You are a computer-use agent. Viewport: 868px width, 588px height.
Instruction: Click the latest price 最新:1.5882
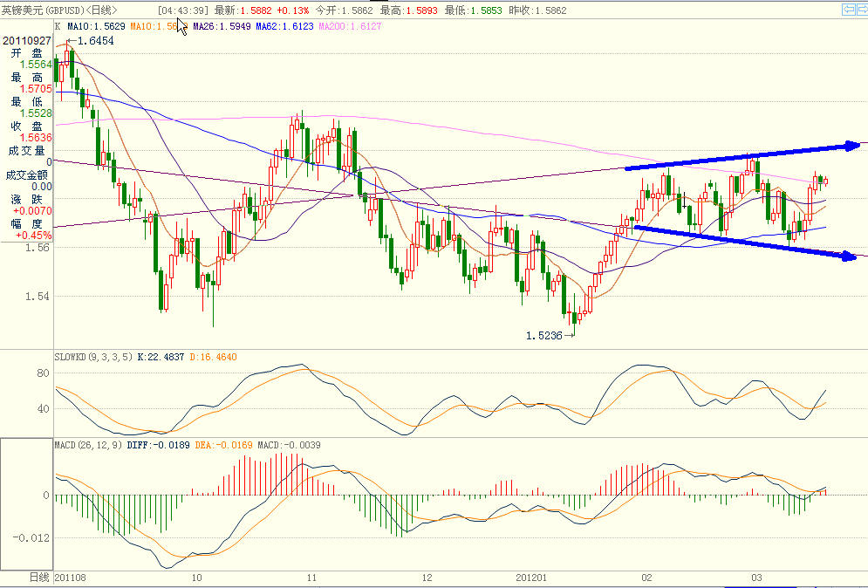pos(243,10)
